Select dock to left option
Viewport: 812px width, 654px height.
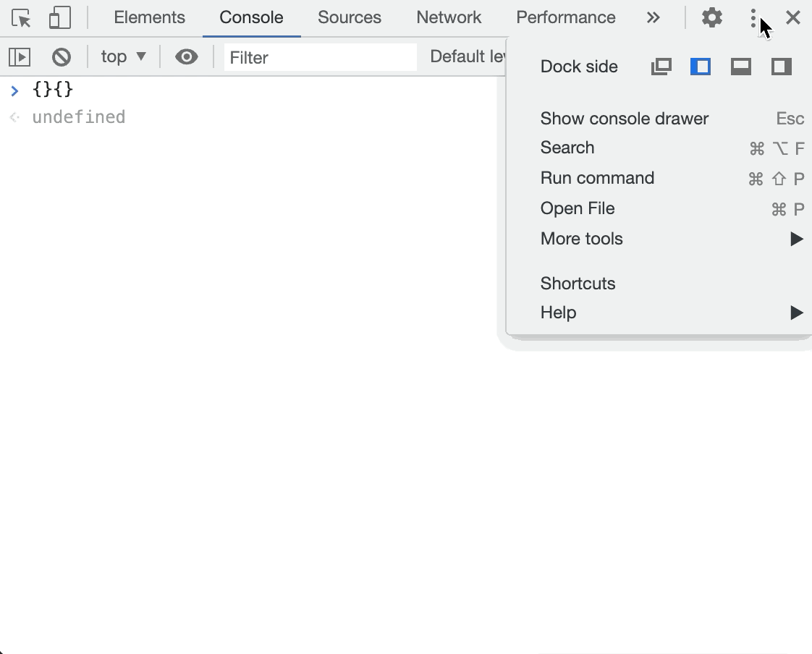click(701, 67)
